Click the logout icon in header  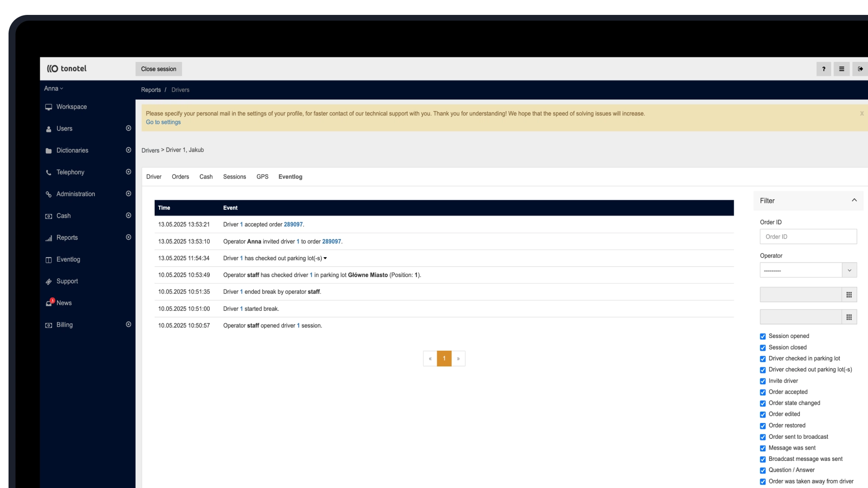(860, 69)
